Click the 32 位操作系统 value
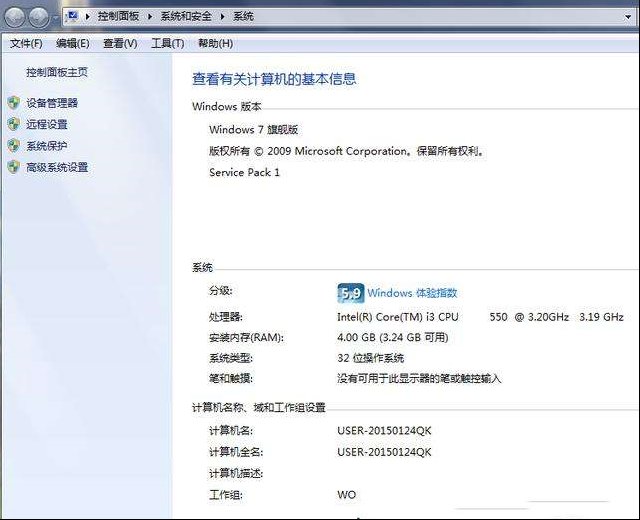640x520 pixels. point(371,358)
